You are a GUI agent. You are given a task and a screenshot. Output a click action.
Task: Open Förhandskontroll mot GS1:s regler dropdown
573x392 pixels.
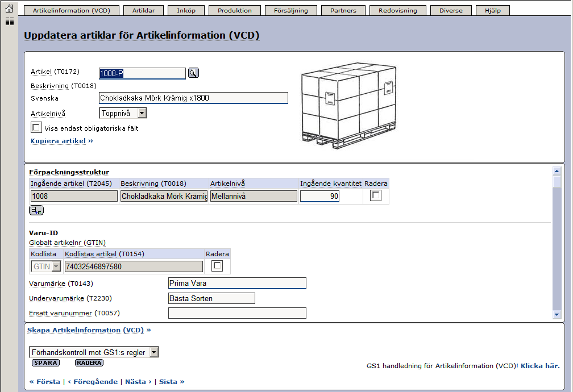(94, 352)
